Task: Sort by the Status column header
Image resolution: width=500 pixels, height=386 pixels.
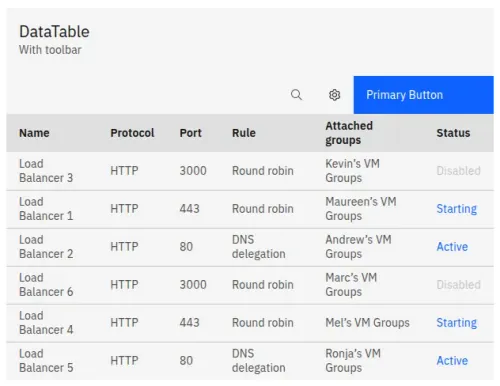Action: pos(453,133)
